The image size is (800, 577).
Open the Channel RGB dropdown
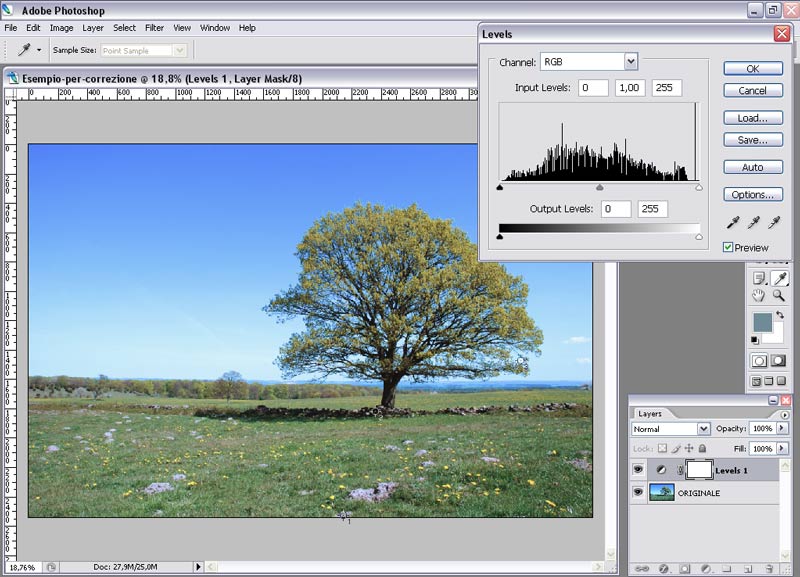pos(630,62)
